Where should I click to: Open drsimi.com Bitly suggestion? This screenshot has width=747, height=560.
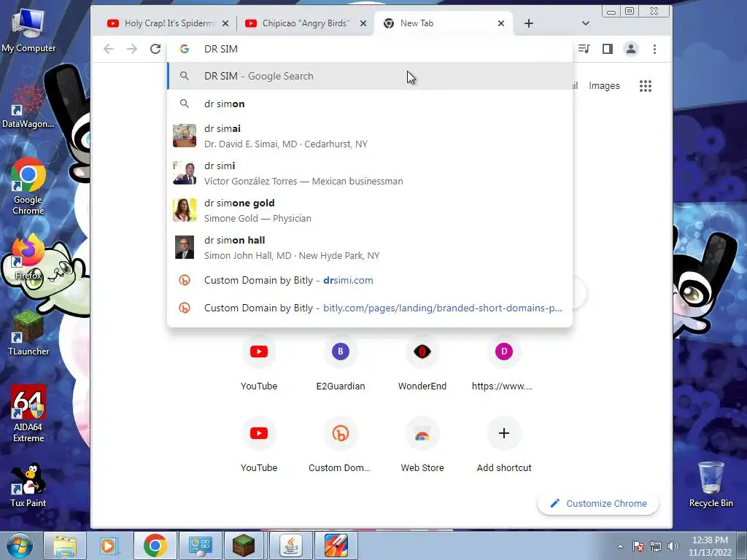point(370,280)
